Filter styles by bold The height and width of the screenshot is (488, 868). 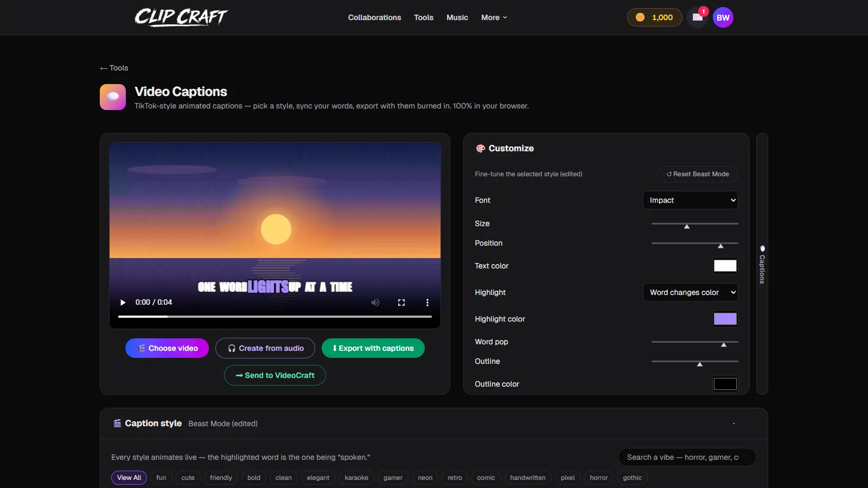click(x=254, y=478)
